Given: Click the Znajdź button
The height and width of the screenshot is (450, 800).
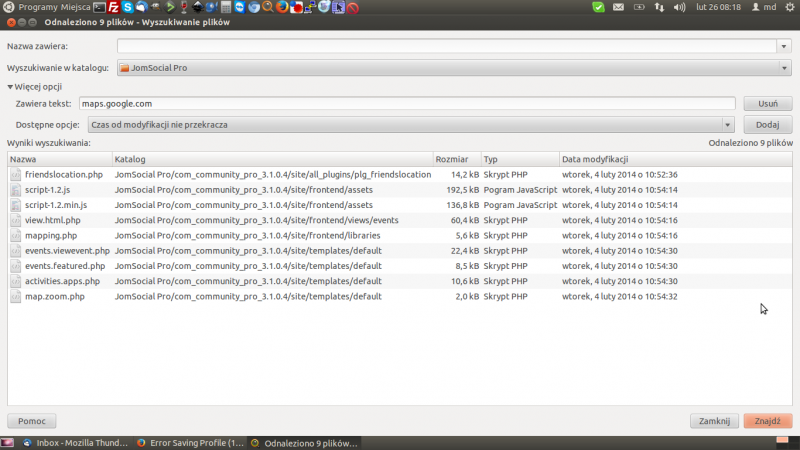Looking at the screenshot, I should coord(768,421).
